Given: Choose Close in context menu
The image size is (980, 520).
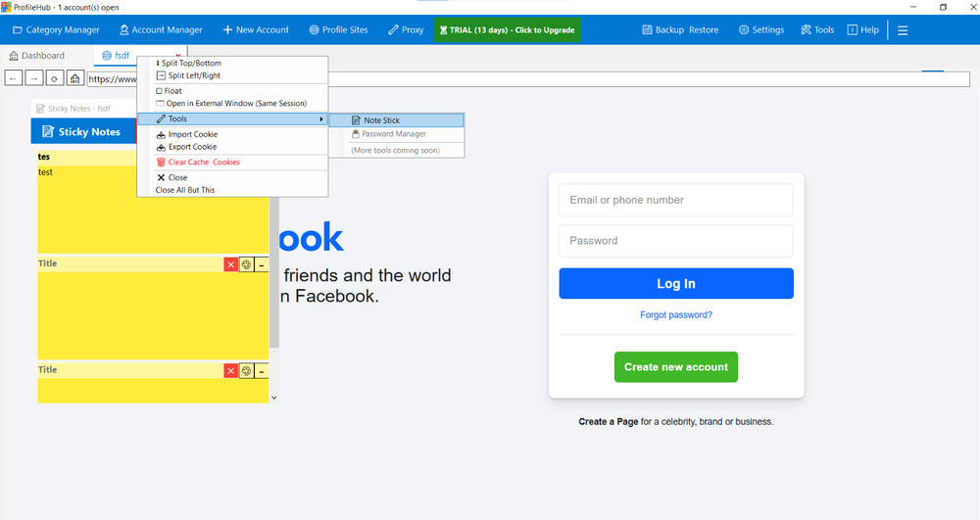Looking at the screenshot, I should 232,178.
